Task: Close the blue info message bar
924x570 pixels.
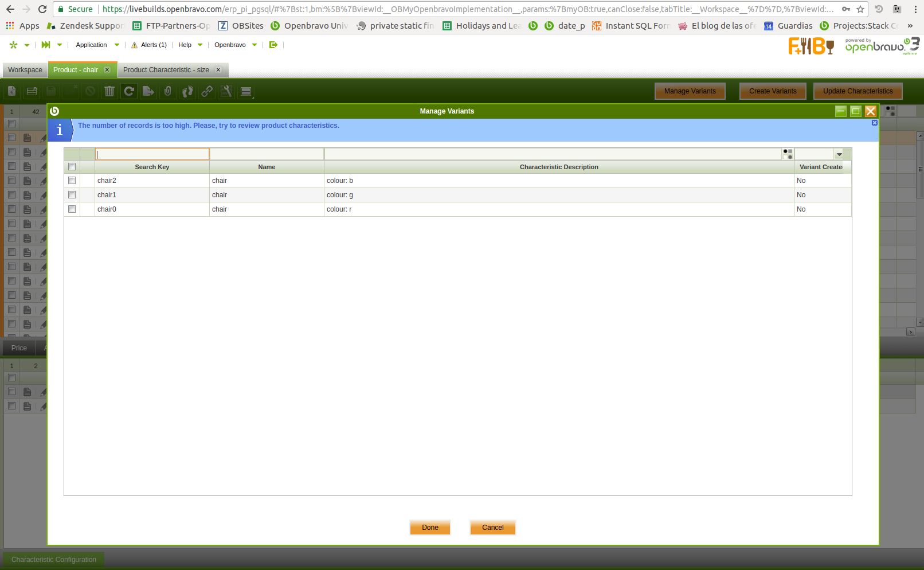Action: click(875, 123)
